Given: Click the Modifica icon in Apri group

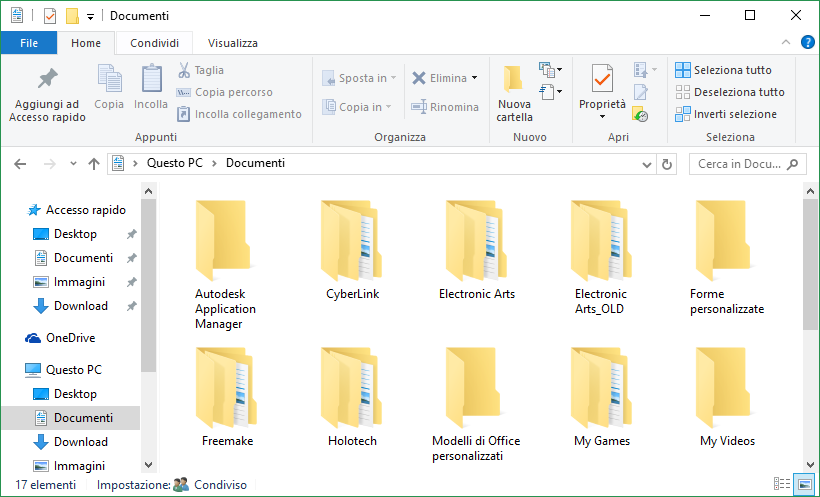Looking at the screenshot, I should pos(641,92).
